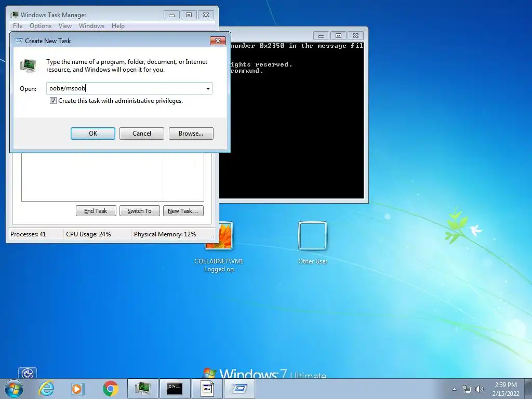Open the Options menu in Task Manager
532x399 pixels.
coord(41,26)
